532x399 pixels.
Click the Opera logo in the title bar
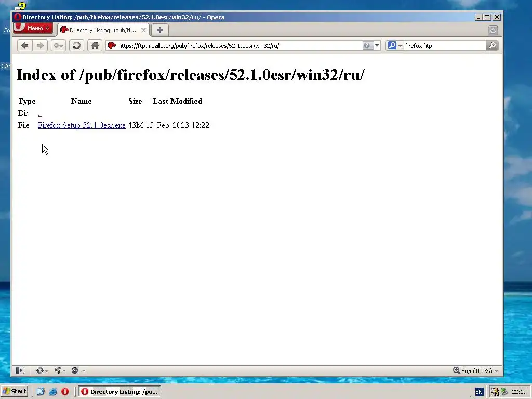coord(18,17)
